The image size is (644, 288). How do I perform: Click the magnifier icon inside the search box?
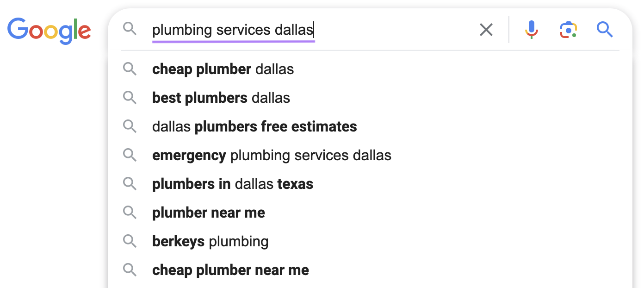130,29
